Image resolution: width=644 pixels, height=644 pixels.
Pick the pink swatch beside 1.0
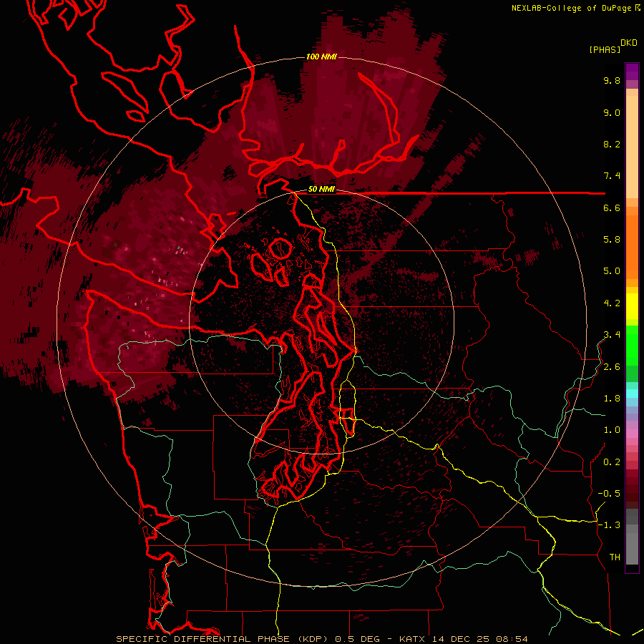pyautogui.click(x=632, y=434)
